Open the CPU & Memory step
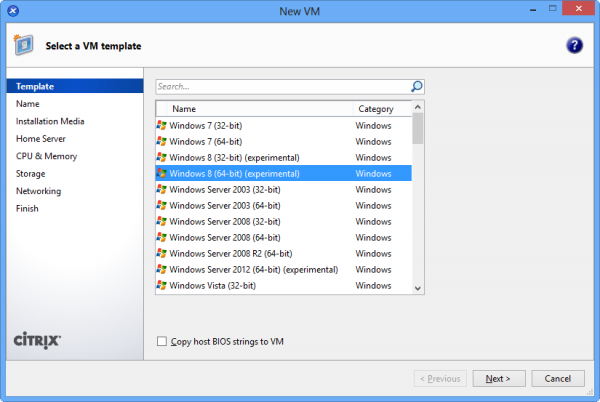Image resolution: width=600 pixels, height=402 pixels. point(46,156)
